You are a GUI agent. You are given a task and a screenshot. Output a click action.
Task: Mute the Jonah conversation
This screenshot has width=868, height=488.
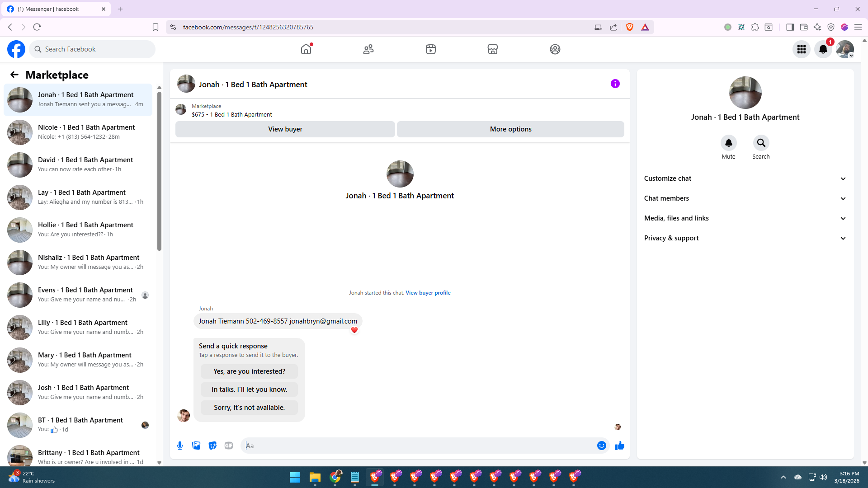tap(728, 143)
